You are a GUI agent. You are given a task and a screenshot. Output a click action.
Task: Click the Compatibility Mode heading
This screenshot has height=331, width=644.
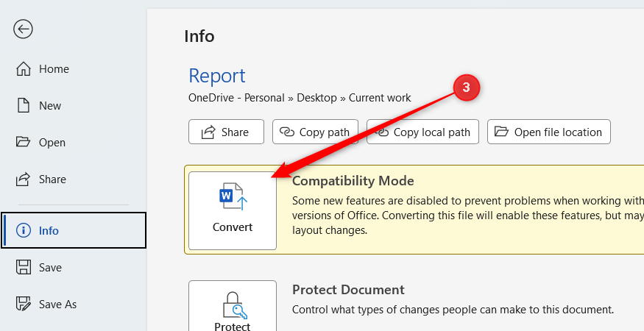pyautogui.click(x=353, y=181)
